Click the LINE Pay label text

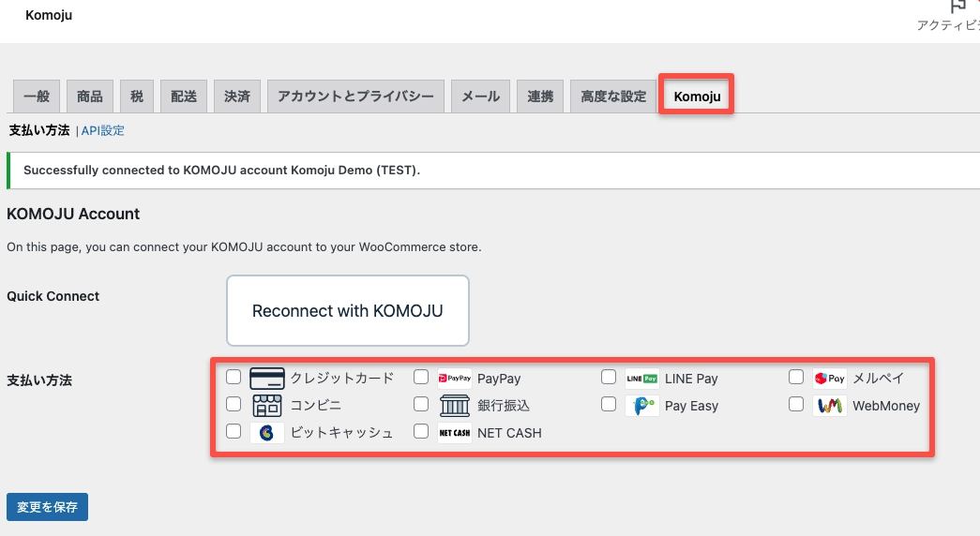(x=691, y=379)
